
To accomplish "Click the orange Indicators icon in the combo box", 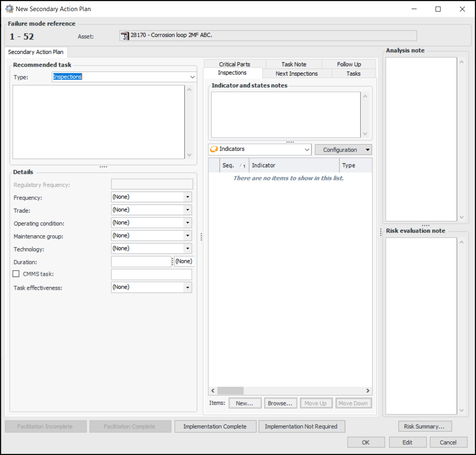I will click(x=214, y=149).
